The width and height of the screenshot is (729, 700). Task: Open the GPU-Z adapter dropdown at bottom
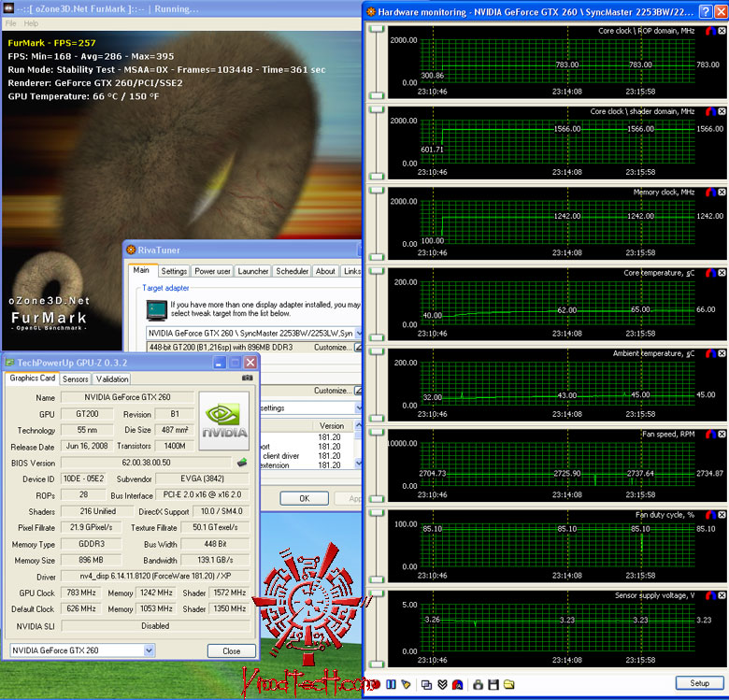point(149,650)
